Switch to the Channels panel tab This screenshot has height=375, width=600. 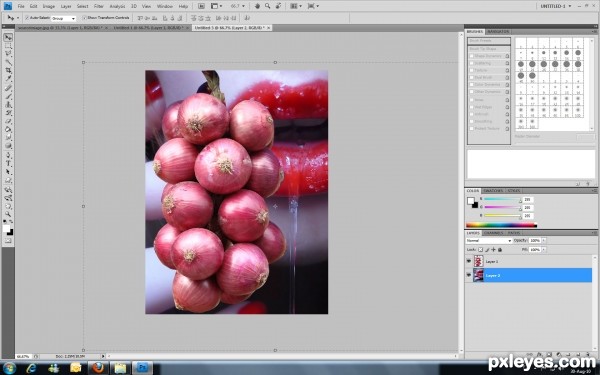[493, 233]
